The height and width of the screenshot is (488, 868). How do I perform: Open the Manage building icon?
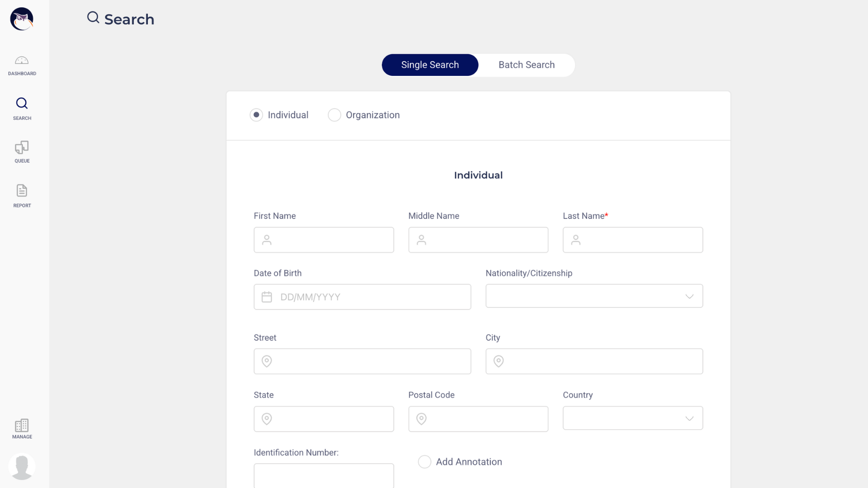click(22, 426)
